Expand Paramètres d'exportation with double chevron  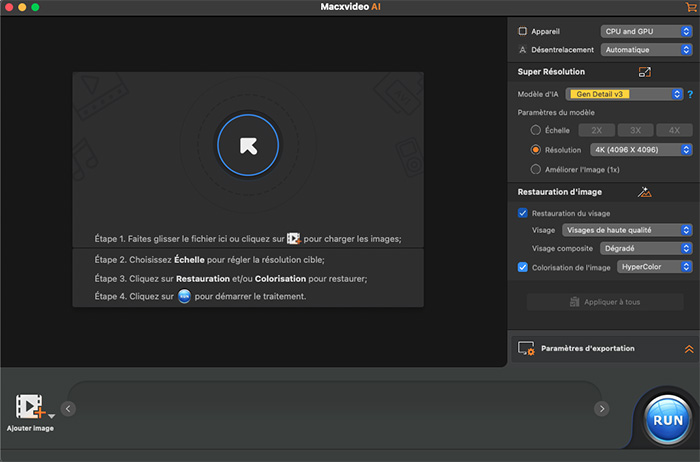689,349
